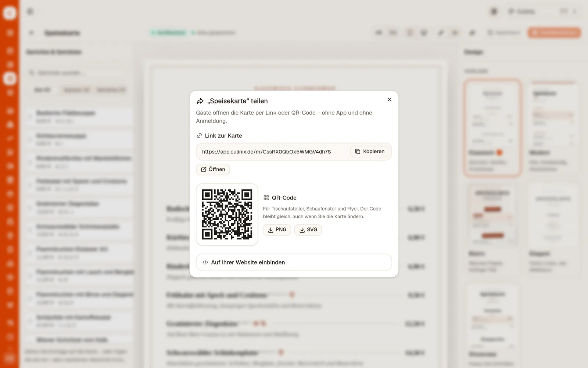Viewport: 588px width, 368px height.
Task: Expand Auf Ihrer Website einbinden section
Action: tap(294, 262)
